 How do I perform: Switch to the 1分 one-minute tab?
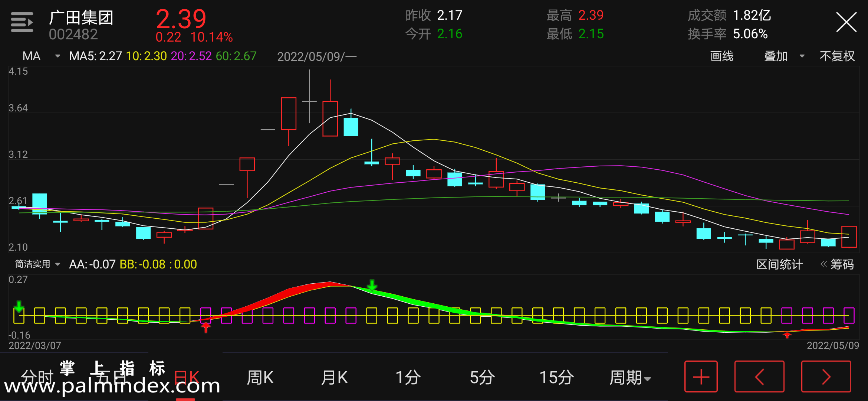pyautogui.click(x=408, y=377)
